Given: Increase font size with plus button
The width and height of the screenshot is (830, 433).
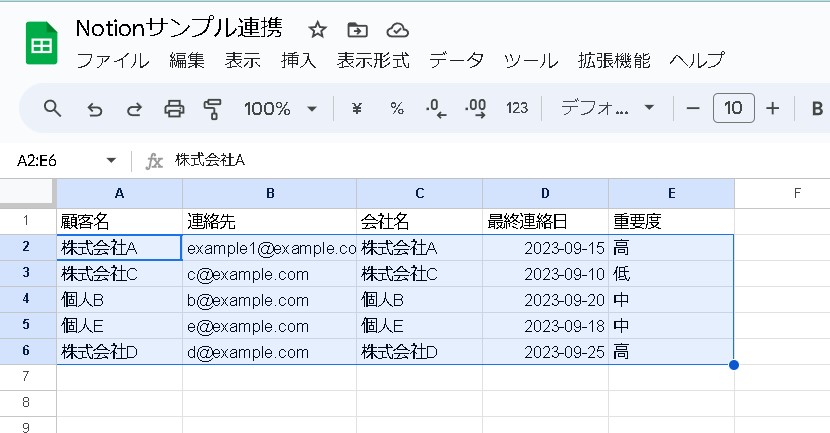Looking at the screenshot, I should (x=772, y=108).
